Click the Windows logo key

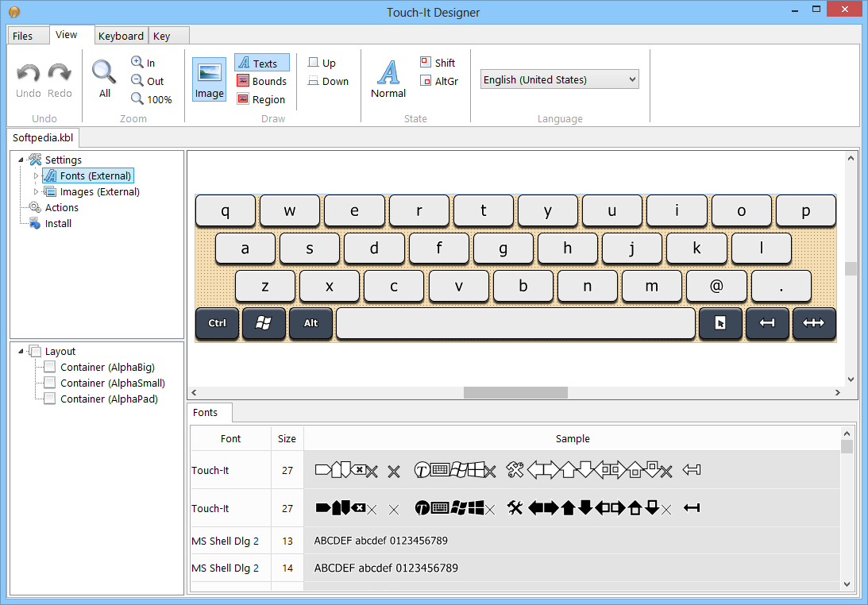(x=264, y=323)
